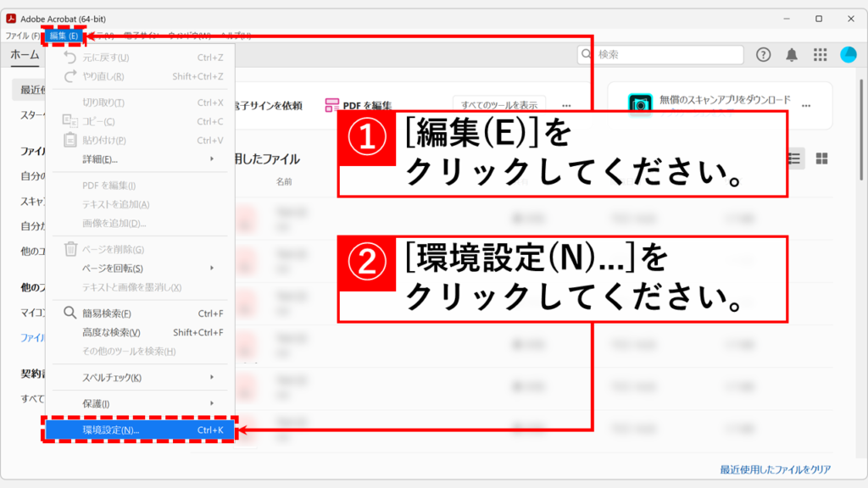This screenshot has height=488, width=868.
Task: Click the 名前 column header
Action: (284, 181)
